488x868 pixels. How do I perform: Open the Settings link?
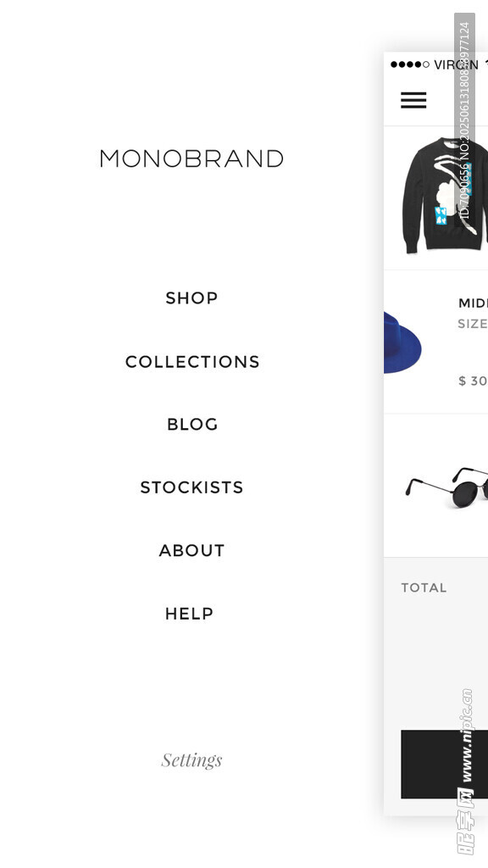(x=191, y=760)
